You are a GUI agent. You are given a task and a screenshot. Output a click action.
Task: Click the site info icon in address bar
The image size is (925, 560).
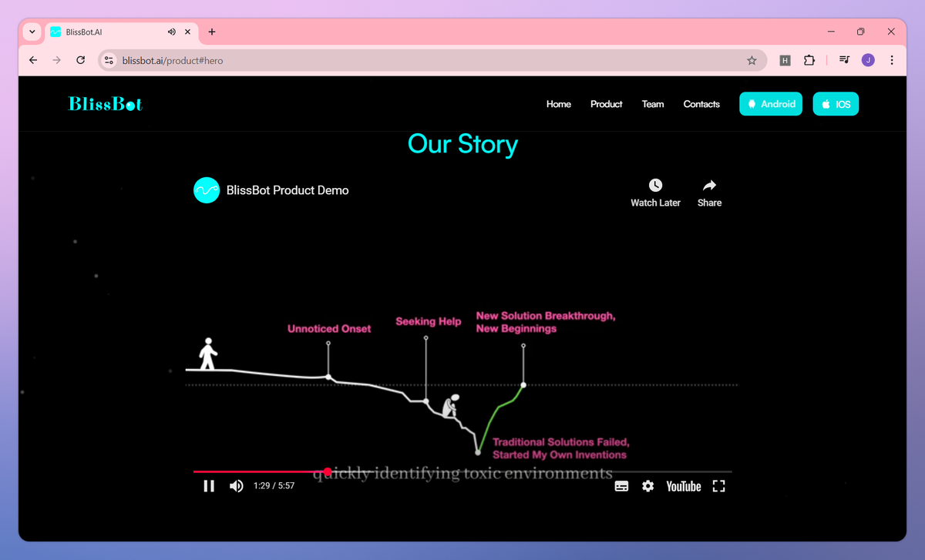(109, 60)
